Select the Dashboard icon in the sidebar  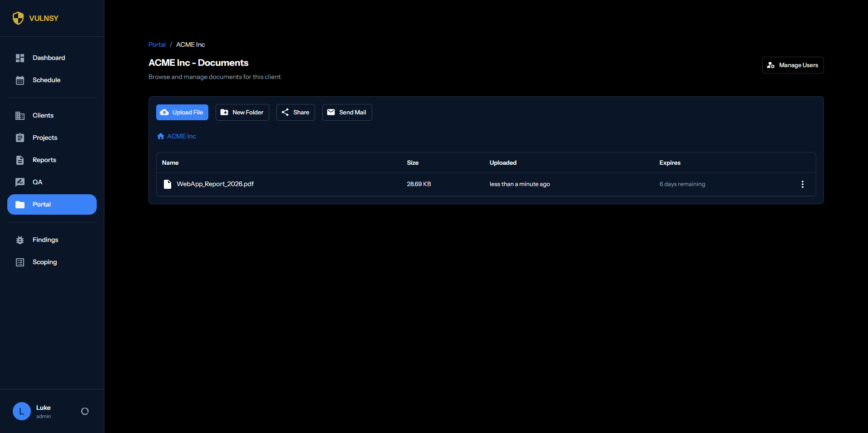coord(20,58)
